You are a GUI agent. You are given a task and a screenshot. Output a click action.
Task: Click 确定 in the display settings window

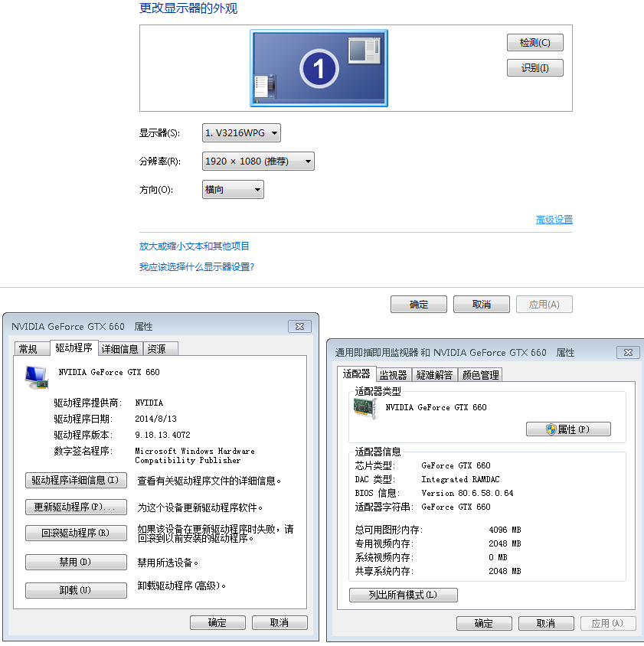418,305
